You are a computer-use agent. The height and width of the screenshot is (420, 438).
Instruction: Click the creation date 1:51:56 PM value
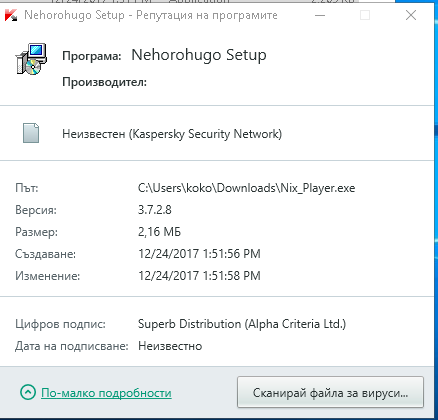[x=199, y=254]
